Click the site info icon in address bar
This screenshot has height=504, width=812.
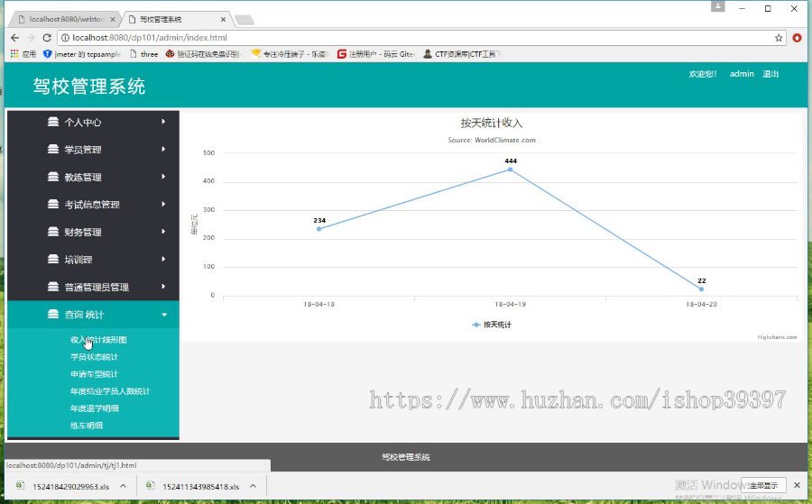[65, 38]
